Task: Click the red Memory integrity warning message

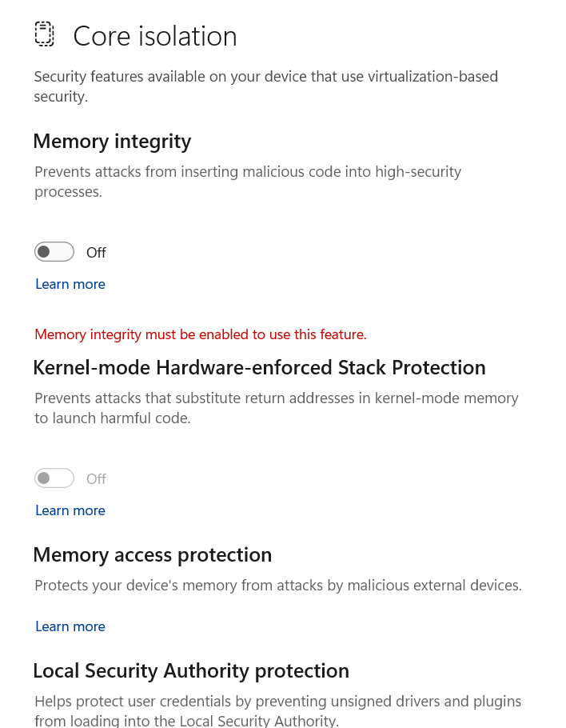Action: (201, 334)
